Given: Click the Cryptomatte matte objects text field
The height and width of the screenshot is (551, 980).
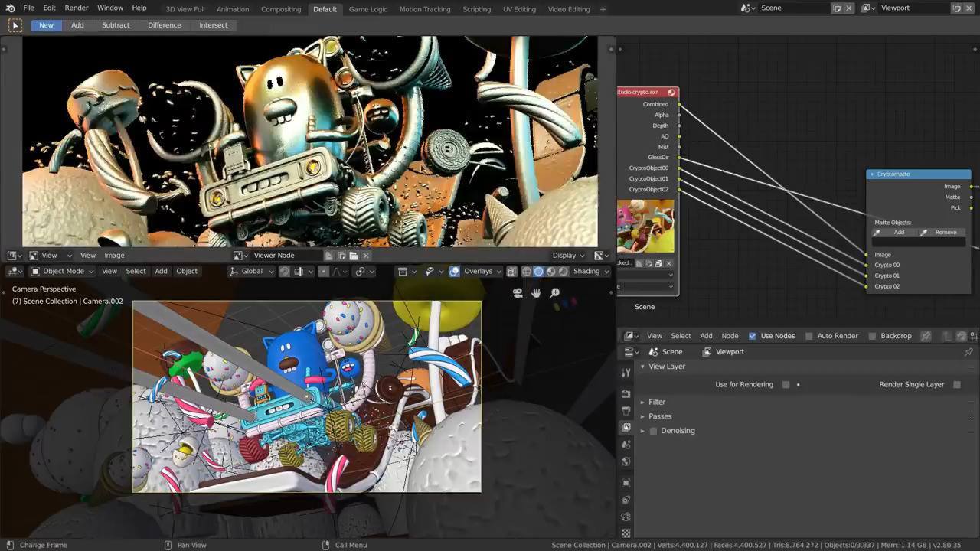Looking at the screenshot, I should (x=918, y=243).
